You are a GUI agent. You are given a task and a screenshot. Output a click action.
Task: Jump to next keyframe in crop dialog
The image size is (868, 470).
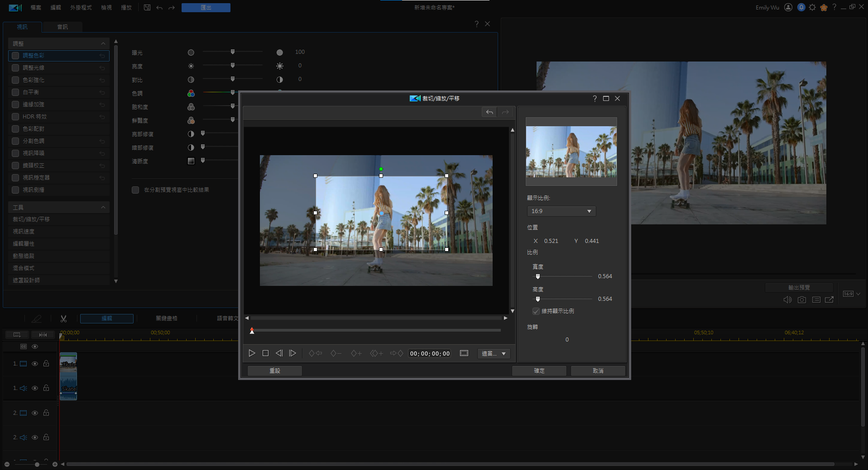pyautogui.click(x=397, y=353)
